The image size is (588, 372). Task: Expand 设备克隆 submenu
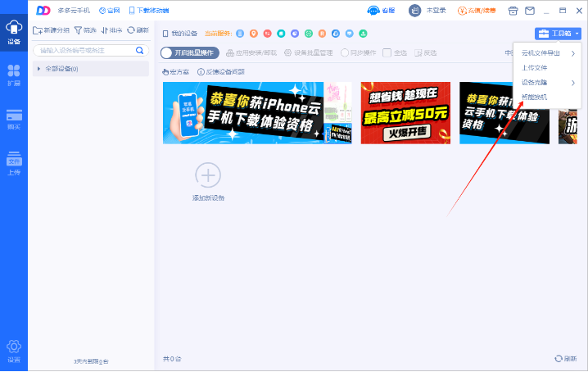tap(547, 83)
